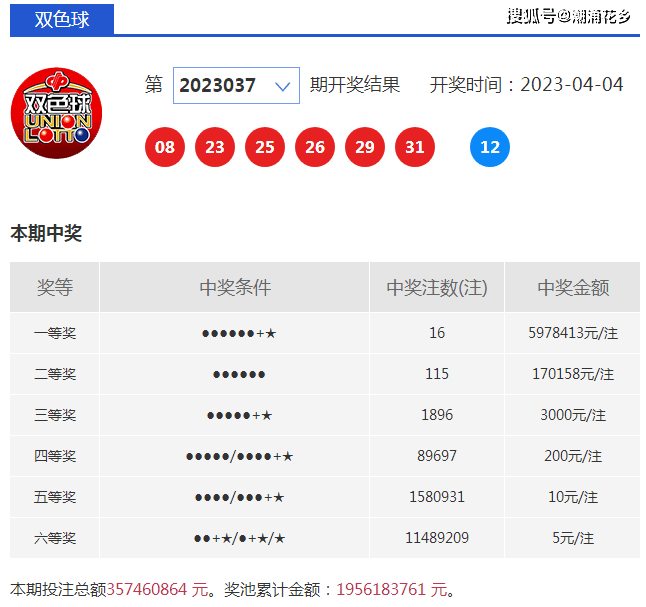
Task: Select blue ball 12
Action: pos(490,147)
